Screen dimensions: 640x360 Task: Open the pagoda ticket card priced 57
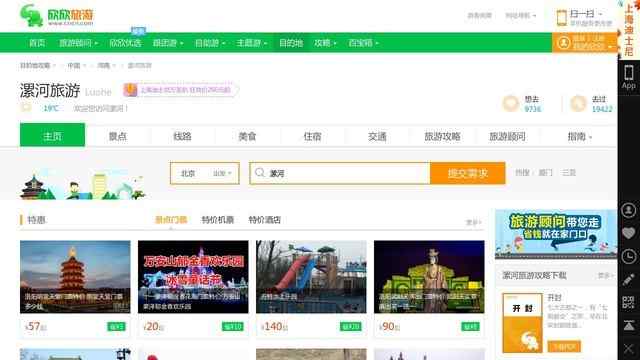pyautogui.click(x=75, y=289)
